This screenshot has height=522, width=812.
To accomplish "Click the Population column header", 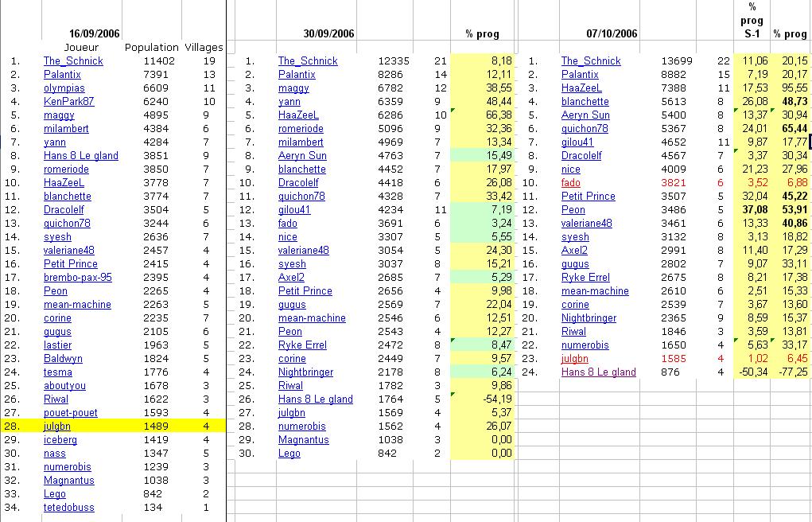I will 152,47.
